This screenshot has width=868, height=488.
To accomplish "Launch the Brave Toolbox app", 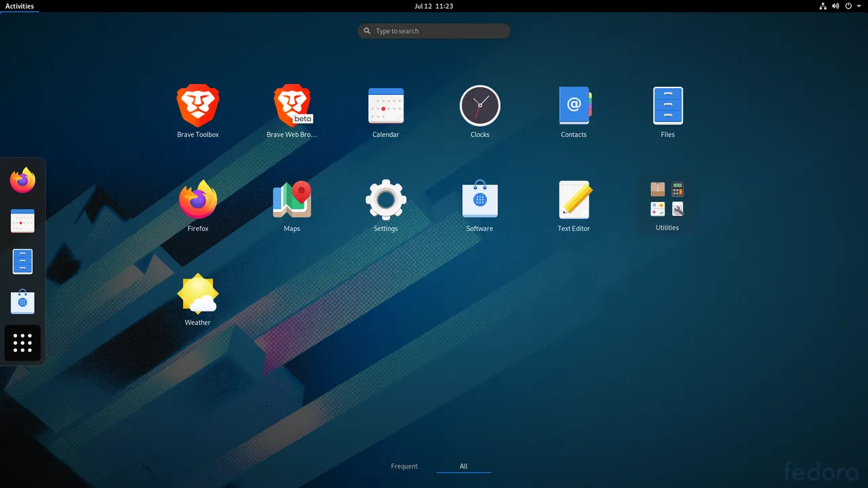I will 198,106.
